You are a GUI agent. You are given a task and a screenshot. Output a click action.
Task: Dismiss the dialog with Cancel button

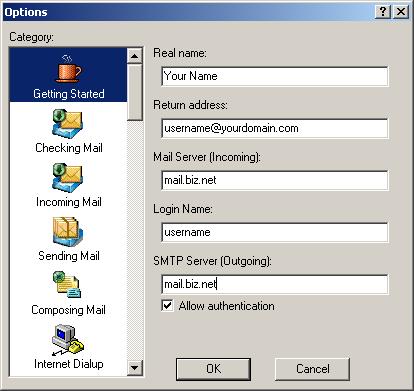tap(312, 369)
